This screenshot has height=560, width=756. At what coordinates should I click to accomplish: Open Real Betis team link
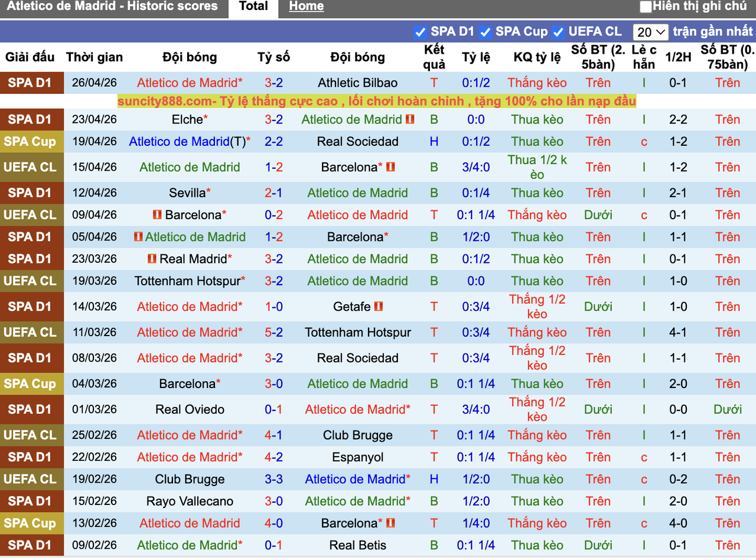click(x=358, y=545)
